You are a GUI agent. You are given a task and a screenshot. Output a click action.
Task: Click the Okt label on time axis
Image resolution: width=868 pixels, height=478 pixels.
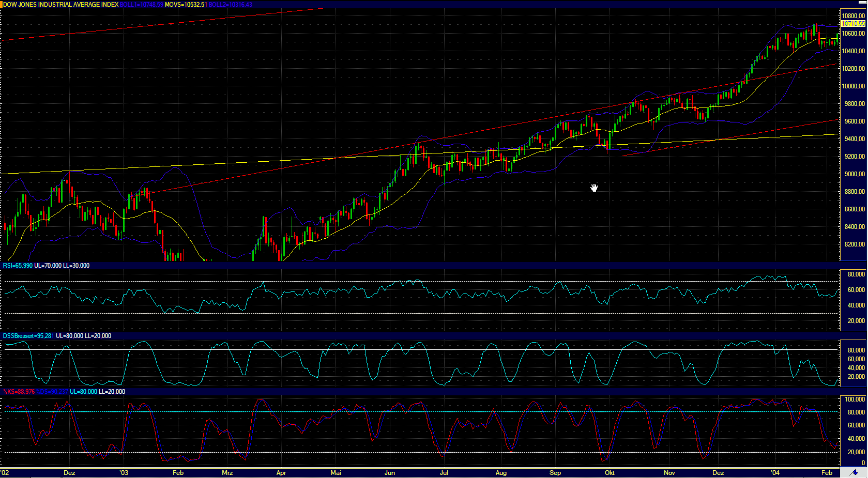point(610,473)
